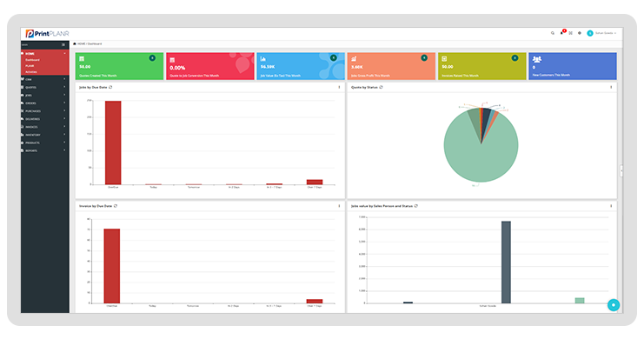Image resolution: width=644 pixels, height=339 pixels.
Task: Expand the right side panel handle
Action: [621, 170]
